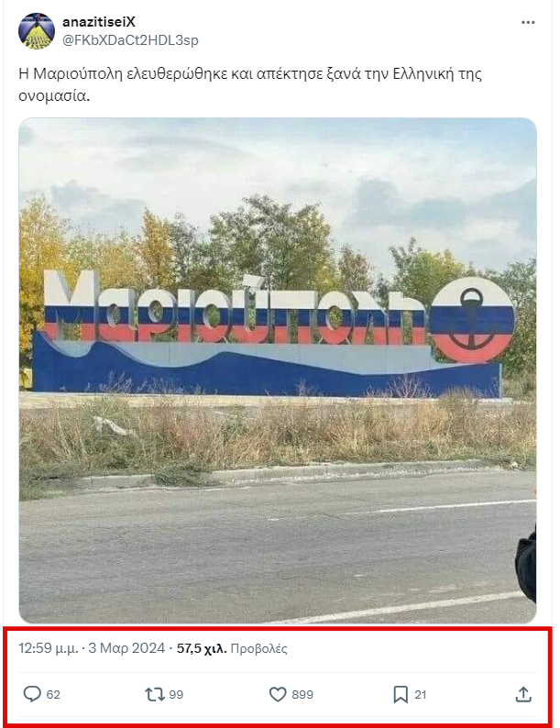This screenshot has width=560, height=728.
Task: View the 57,5 χιλ. views count
Action: (x=202, y=648)
